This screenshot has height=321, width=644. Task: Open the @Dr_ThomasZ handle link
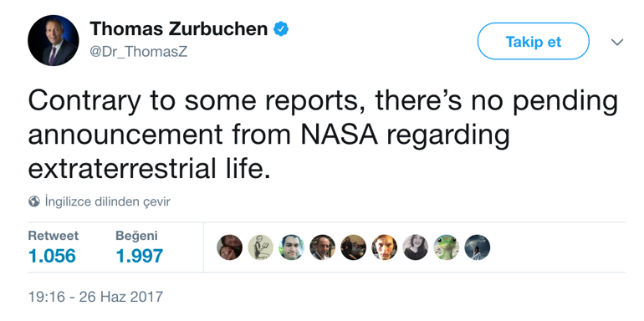[x=138, y=52]
